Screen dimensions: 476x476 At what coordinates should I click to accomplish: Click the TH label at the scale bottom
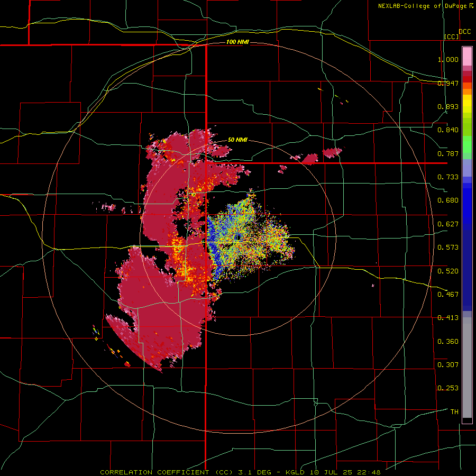(454, 411)
